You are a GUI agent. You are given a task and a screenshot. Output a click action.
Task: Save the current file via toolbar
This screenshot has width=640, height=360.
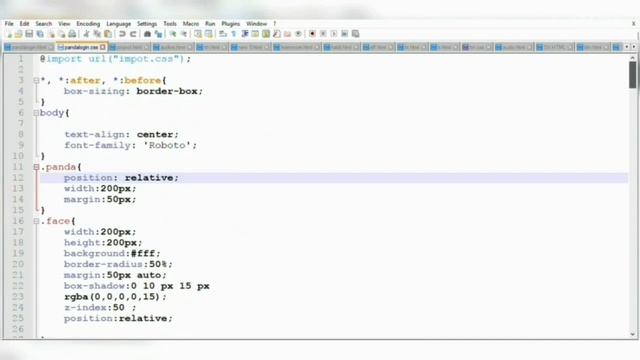click(x=29, y=34)
